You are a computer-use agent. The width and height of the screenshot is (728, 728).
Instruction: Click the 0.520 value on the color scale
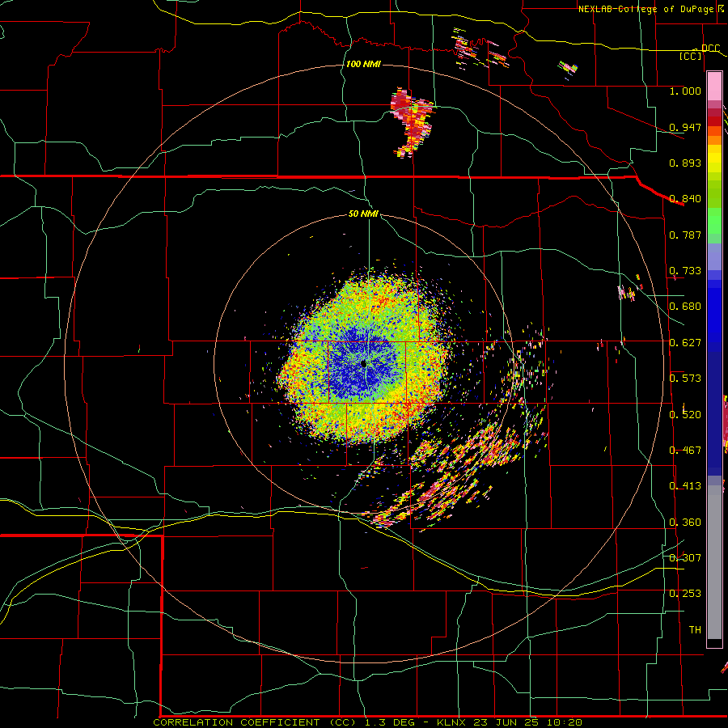click(x=685, y=415)
